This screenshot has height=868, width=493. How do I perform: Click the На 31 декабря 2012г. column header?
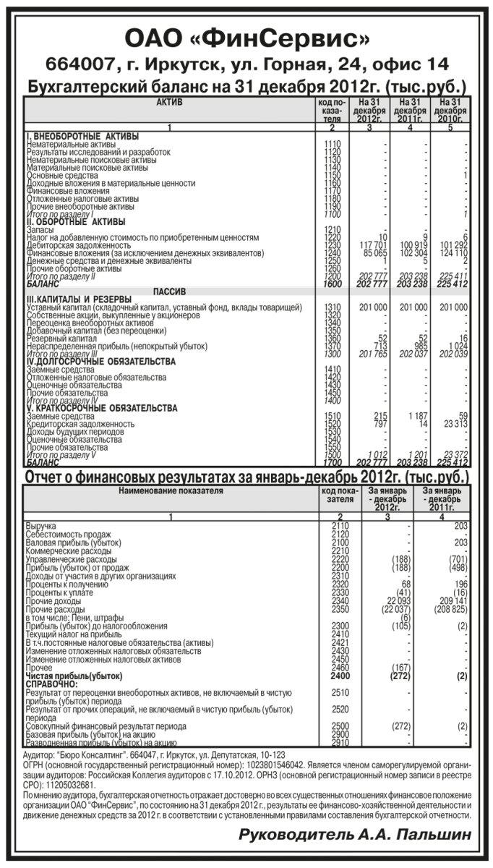point(369,111)
